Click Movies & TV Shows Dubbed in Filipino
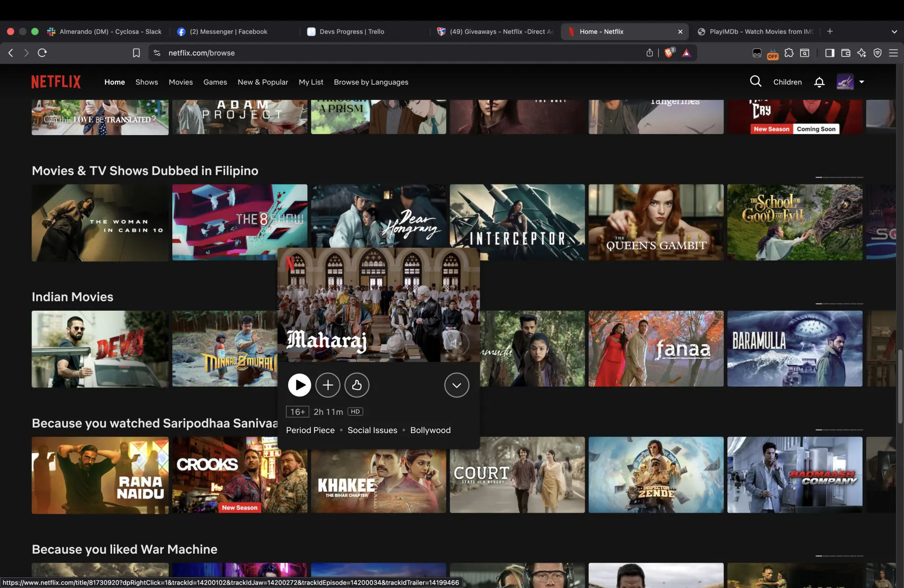The width and height of the screenshot is (904, 588). (145, 170)
